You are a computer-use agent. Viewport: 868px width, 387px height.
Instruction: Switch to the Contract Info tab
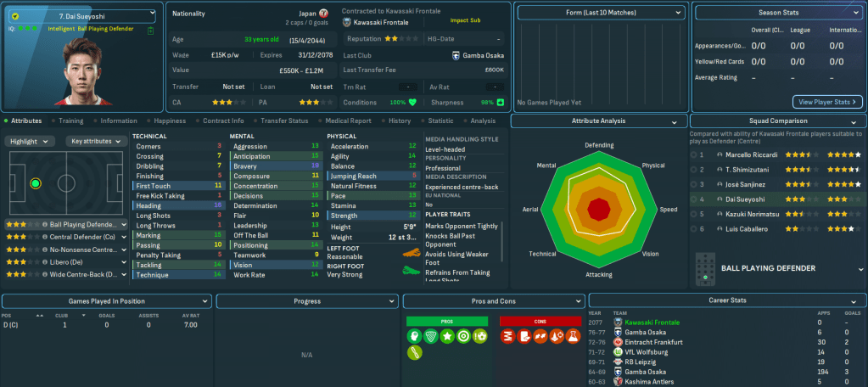(223, 121)
